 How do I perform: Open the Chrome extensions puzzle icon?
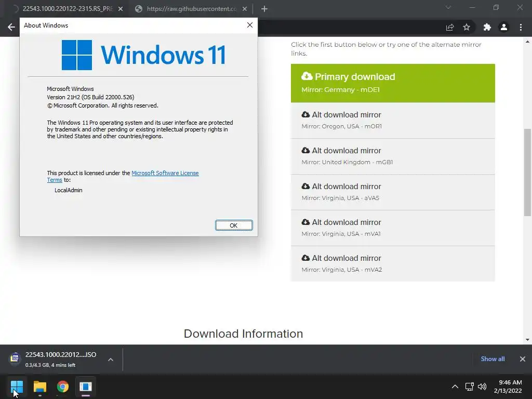point(487,27)
